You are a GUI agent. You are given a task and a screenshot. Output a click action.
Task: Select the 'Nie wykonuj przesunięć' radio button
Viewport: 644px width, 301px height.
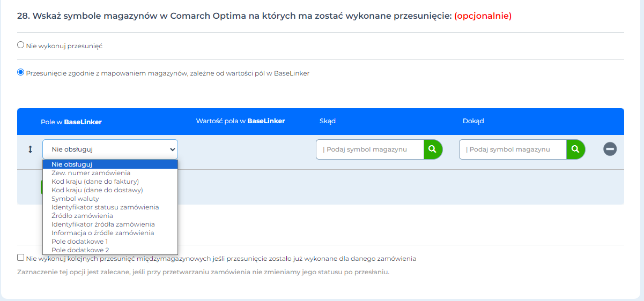(21, 46)
